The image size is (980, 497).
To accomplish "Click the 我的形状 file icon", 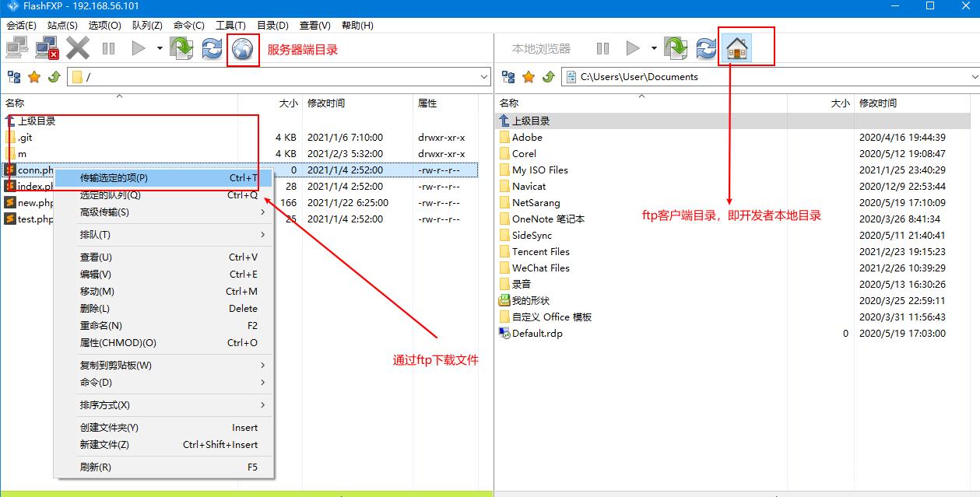I will pos(504,301).
